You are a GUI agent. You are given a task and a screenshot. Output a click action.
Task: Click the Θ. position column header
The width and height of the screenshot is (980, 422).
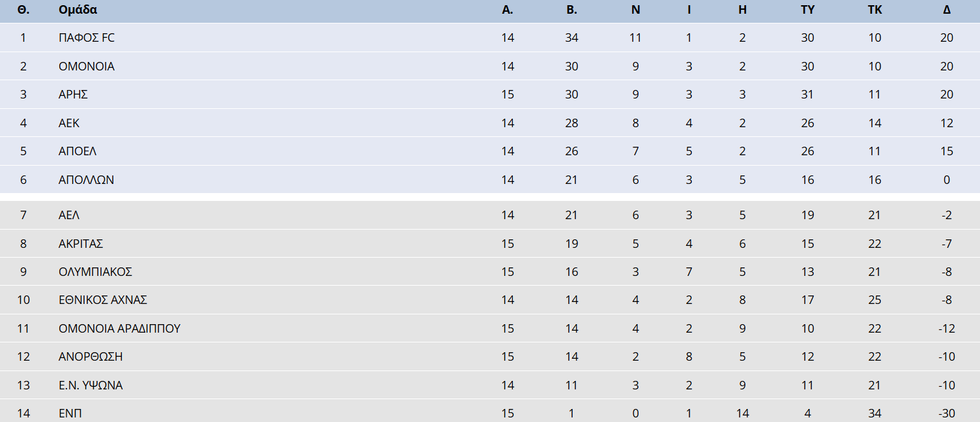[x=23, y=10]
